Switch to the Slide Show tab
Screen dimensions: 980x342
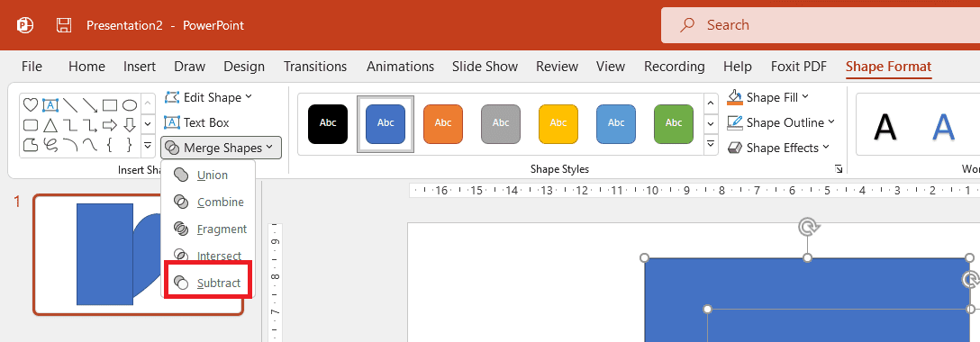pyautogui.click(x=485, y=67)
